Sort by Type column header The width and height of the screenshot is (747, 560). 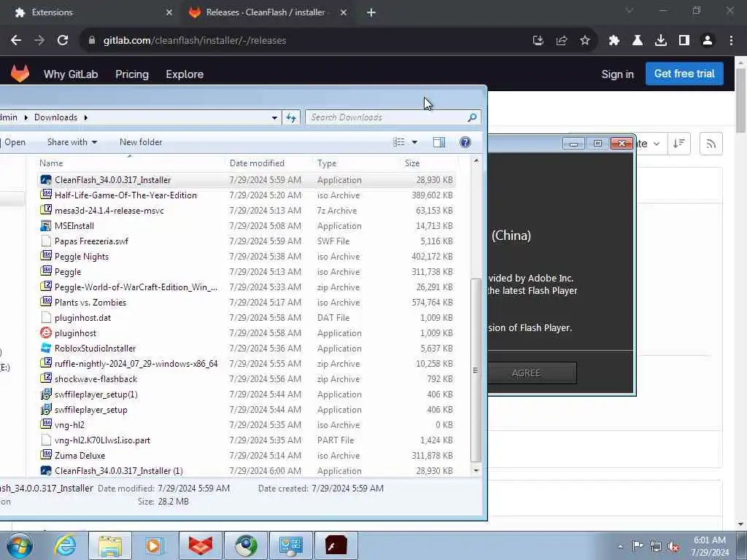[x=357, y=163]
